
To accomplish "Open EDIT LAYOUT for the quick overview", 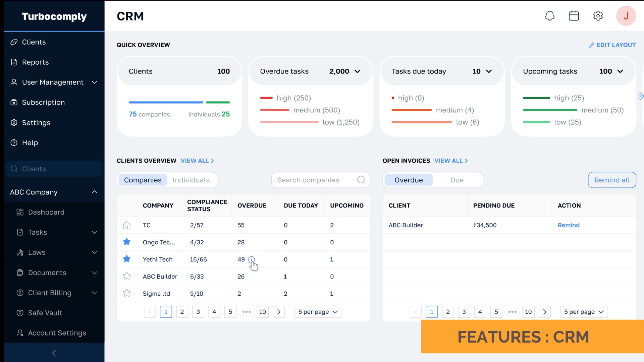I will 612,45.
